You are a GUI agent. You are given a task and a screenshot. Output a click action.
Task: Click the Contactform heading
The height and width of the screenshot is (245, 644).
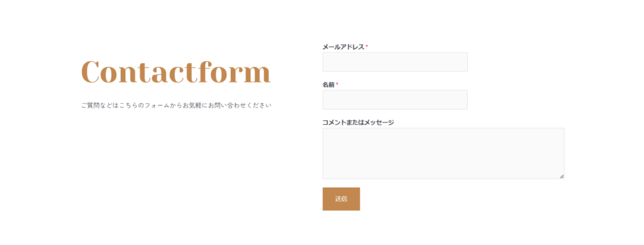tap(176, 72)
